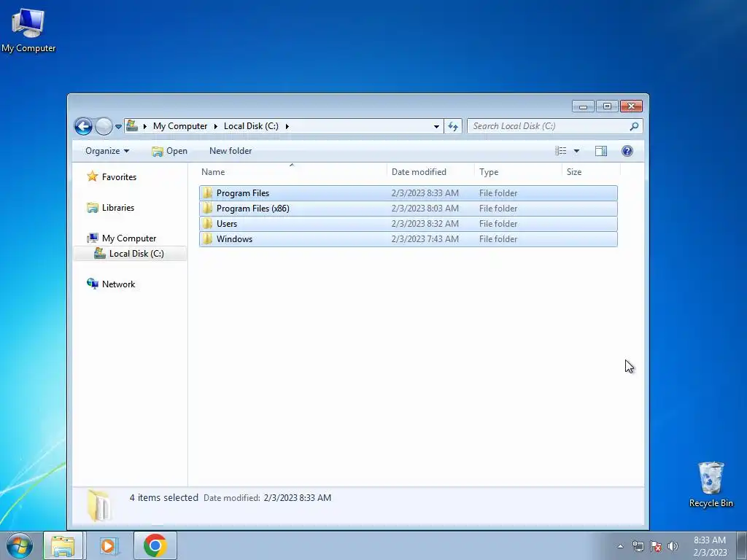Click the Program Files folder icon
This screenshot has width=747, height=560.
207,192
